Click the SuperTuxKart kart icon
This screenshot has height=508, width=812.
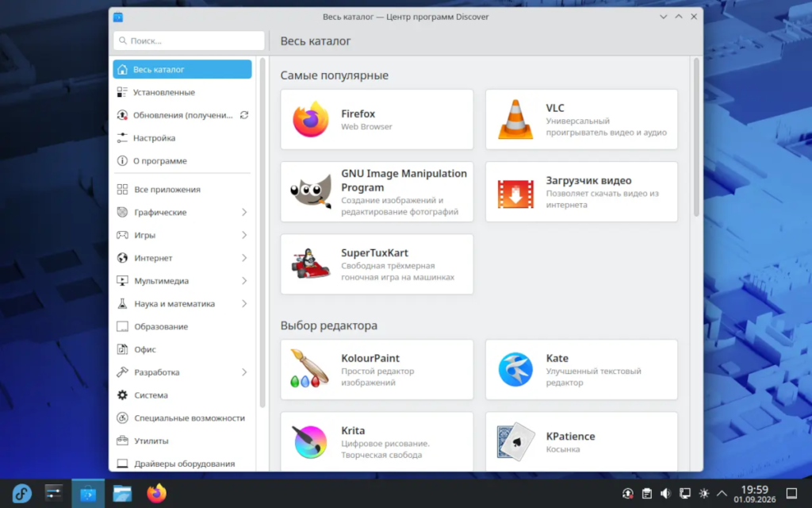(x=310, y=264)
